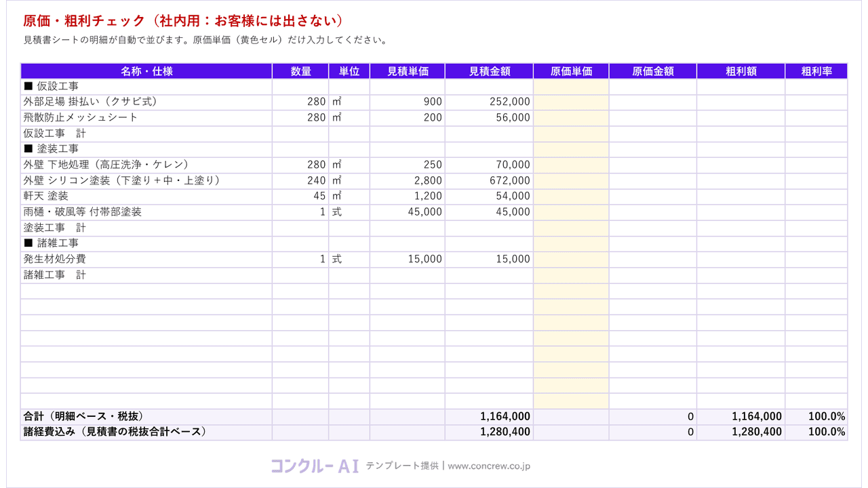The height and width of the screenshot is (488, 868).
Task: Click the yellow 原価単価 cell for 外部足場
Action: tap(571, 102)
